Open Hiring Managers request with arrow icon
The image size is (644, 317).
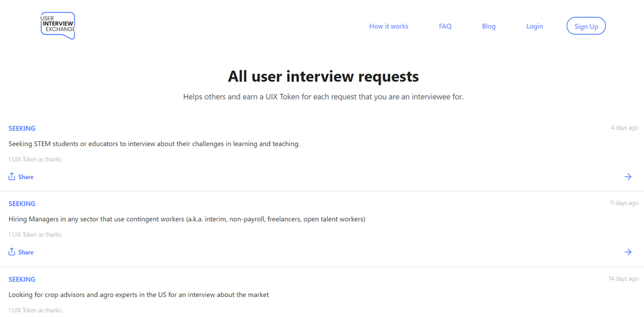pyautogui.click(x=628, y=252)
